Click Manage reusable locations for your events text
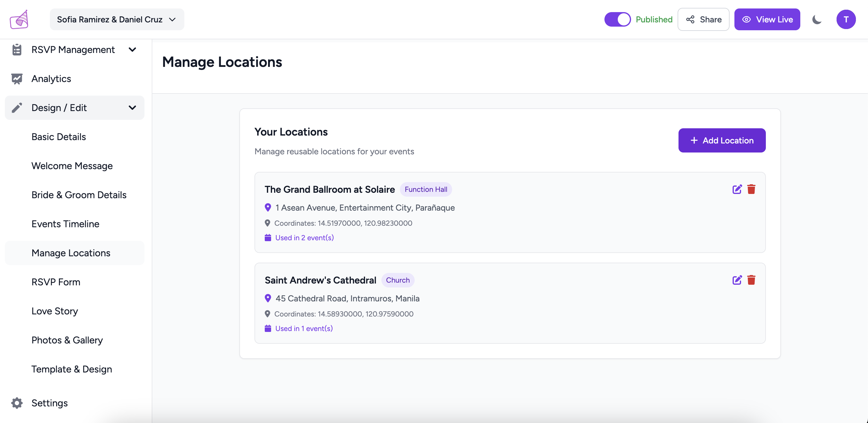This screenshot has width=868, height=423. coord(334,151)
